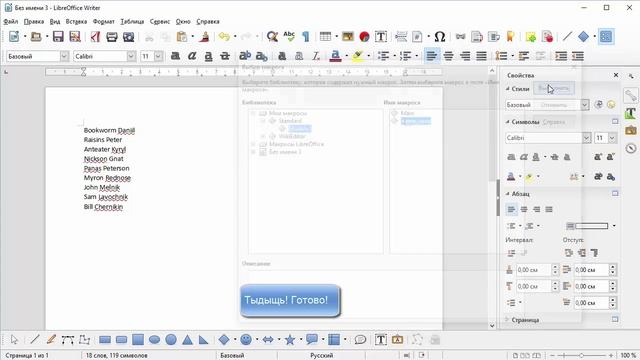
Task: Apply the yellow highlighting color button
Action: (x=358, y=56)
